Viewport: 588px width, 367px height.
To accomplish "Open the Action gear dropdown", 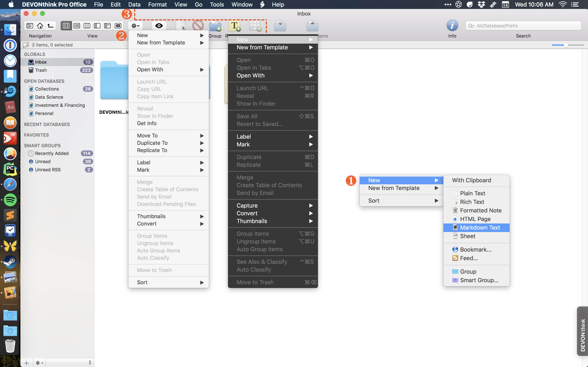I will (x=135, y=25).
